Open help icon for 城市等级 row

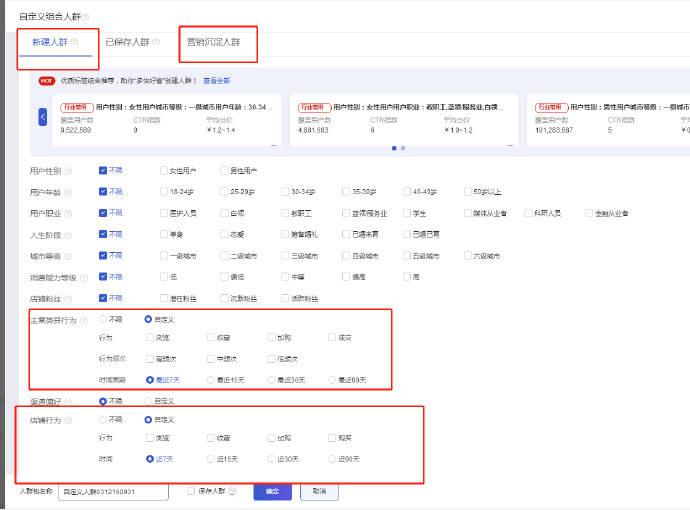pos(68,256)
